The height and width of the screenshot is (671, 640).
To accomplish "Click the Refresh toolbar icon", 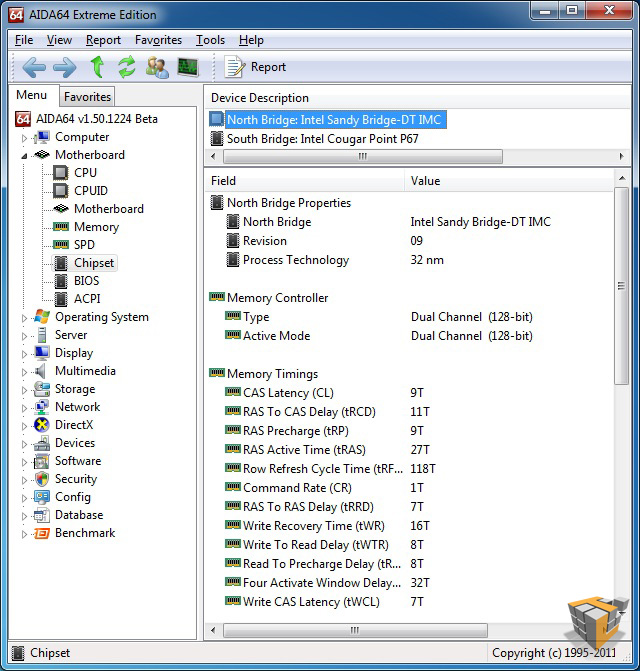I will (x=127, y=67).
